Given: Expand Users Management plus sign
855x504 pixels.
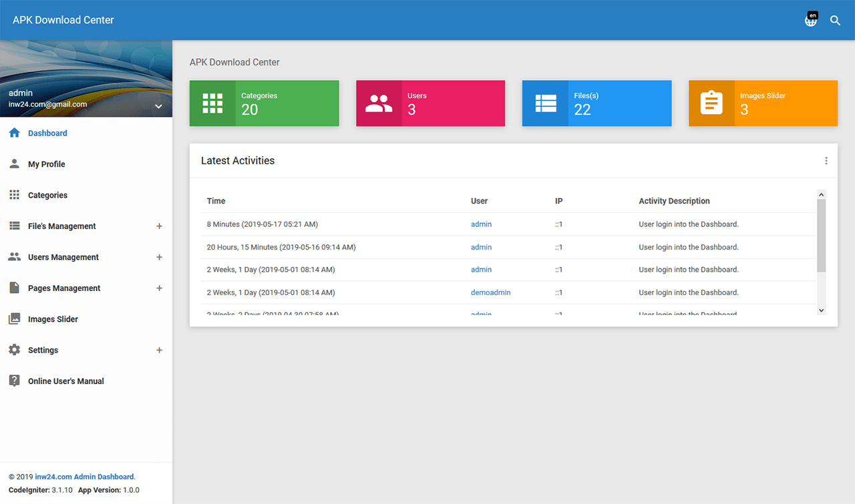Looking at the screenshot, I should coord(159,257).
